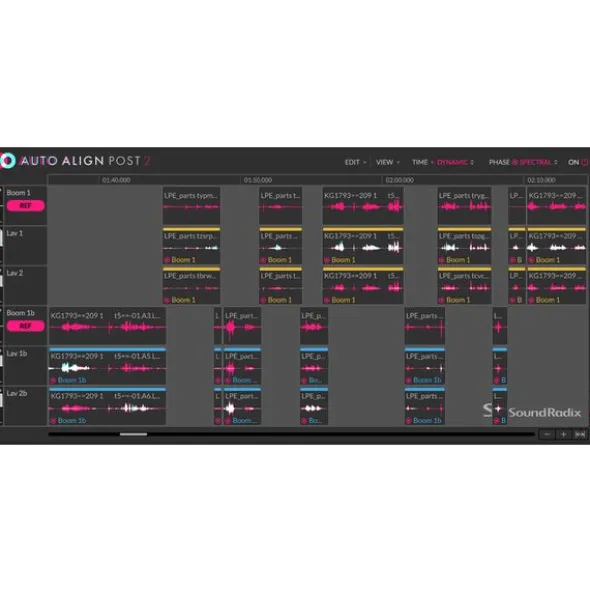
Task: Select the Lav 1b track header
Action: [x=25, y=366]
